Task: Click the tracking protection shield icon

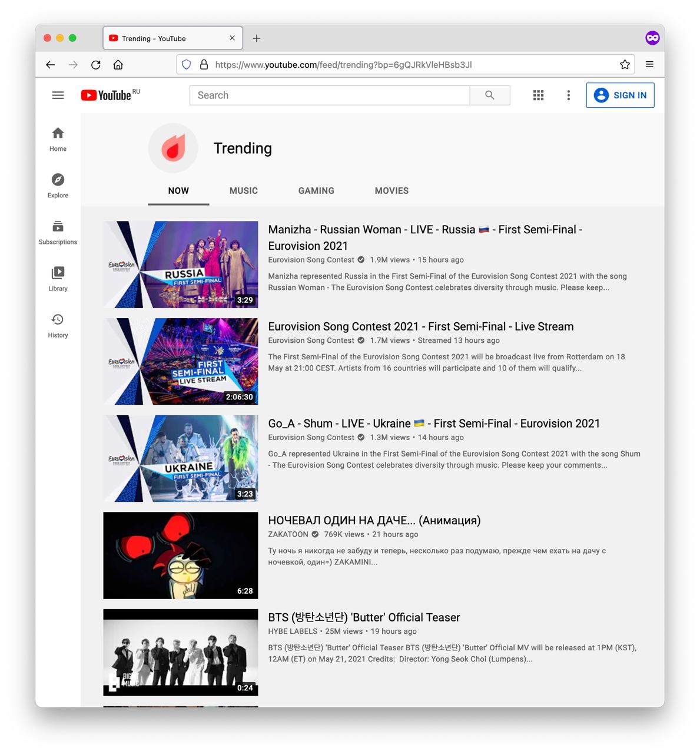Action: [x=187, y=65]
